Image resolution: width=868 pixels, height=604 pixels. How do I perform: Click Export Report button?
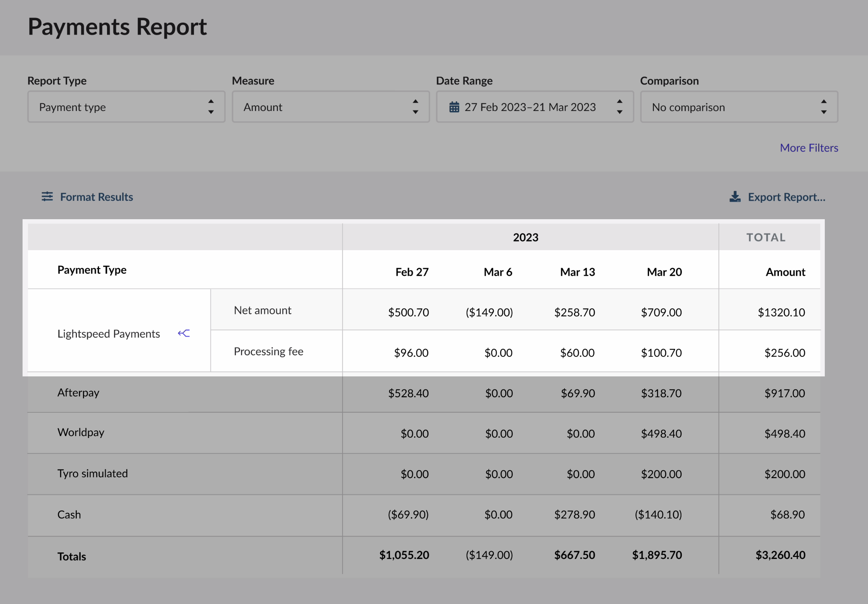[786, 197]
